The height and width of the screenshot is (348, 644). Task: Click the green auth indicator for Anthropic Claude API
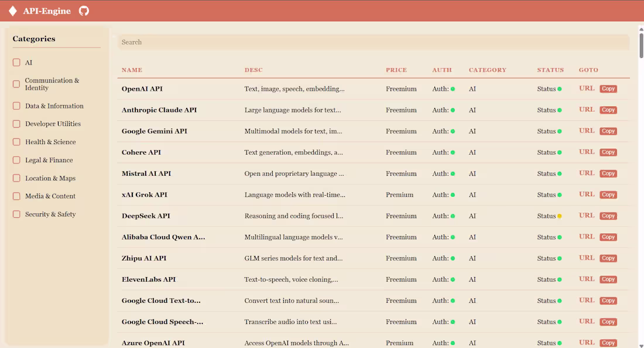(453, 110)
